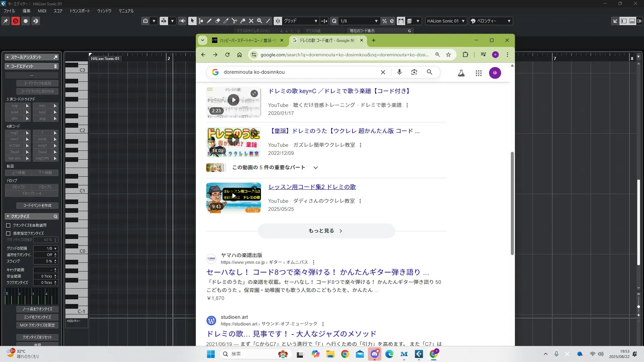Switch to the ハッピーバースデートゥーユー browser tab
Screen dimensions: 644x362
pyautogui.click(x=247, y=41)
